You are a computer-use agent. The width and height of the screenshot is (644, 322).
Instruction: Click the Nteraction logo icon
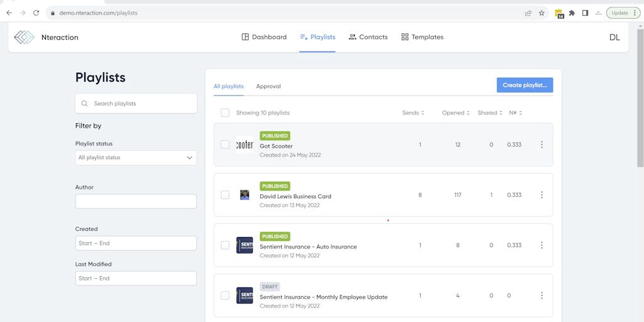24,37
